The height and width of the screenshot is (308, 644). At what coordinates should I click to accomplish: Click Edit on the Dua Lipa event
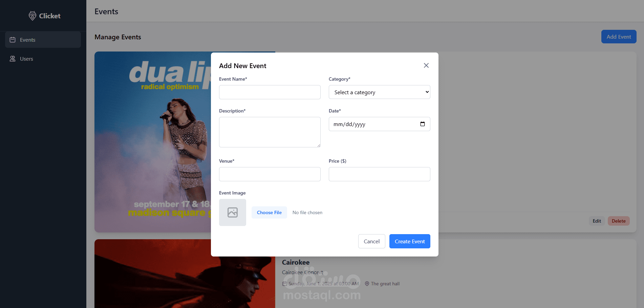pyautogui.click(x=597, y=221)
